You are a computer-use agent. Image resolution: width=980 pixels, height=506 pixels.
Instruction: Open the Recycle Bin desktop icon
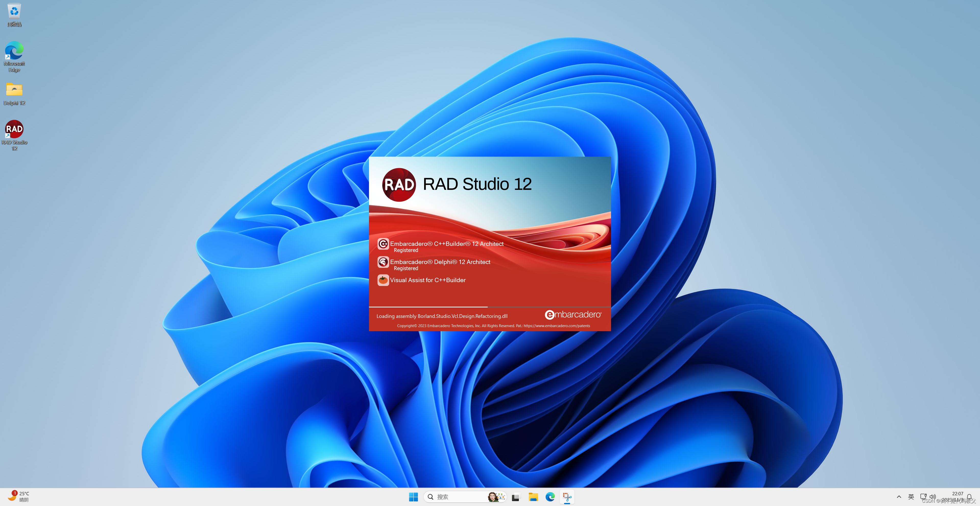(x=14, y=11)
